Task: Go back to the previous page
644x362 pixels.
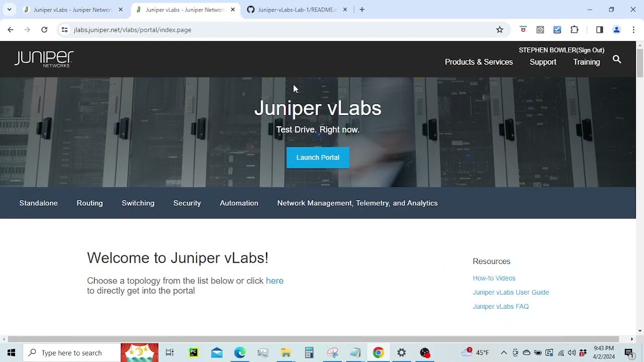Action: [11, 30]
